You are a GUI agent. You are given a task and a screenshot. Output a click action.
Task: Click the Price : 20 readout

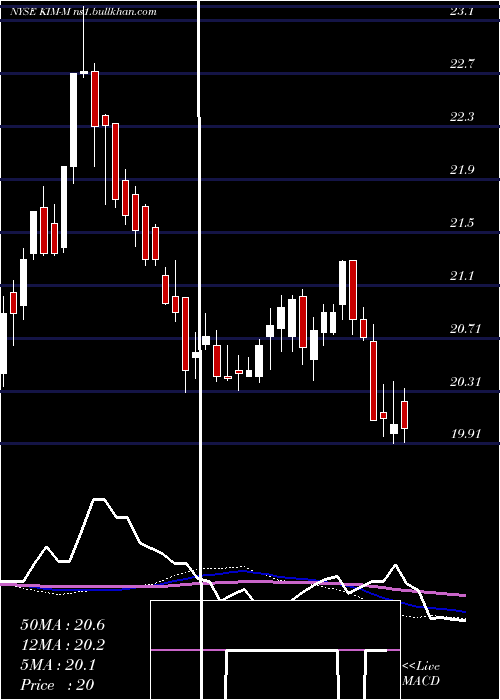pos(57,684)
